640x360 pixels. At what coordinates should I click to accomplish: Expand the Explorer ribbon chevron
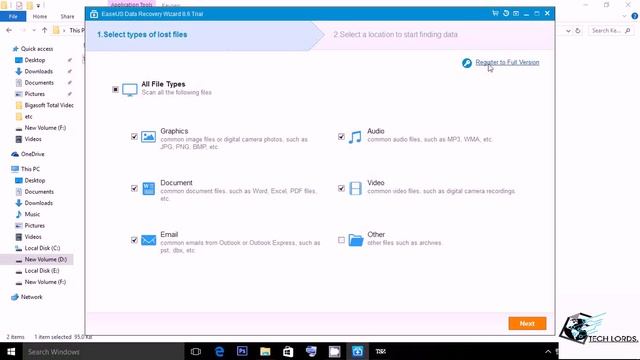(624, 16)
